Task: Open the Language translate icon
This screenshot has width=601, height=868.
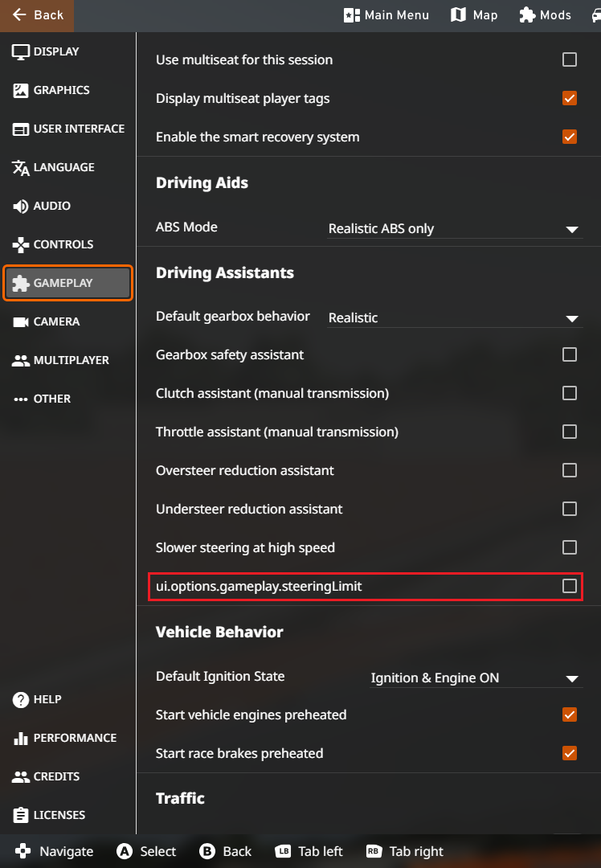Action: pos(21,168)
